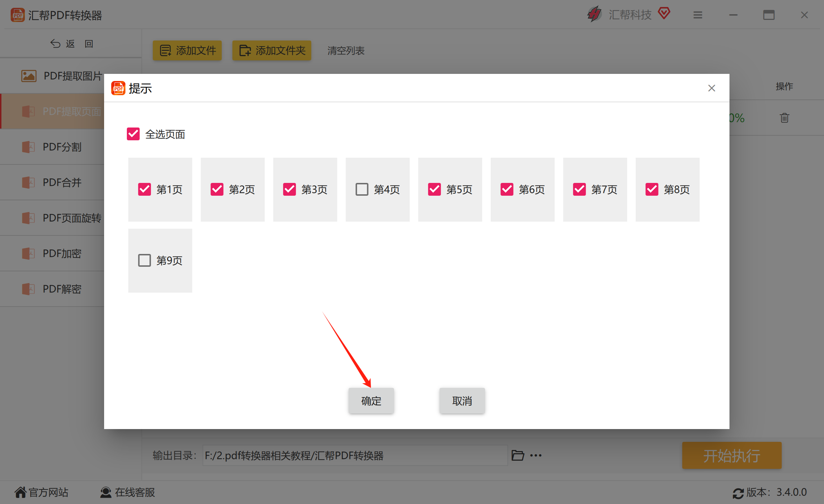The height and width of the screenshot is (504, 824).
Task: Uncheck the 第6页 checkbox
Action: pos(507,189)
